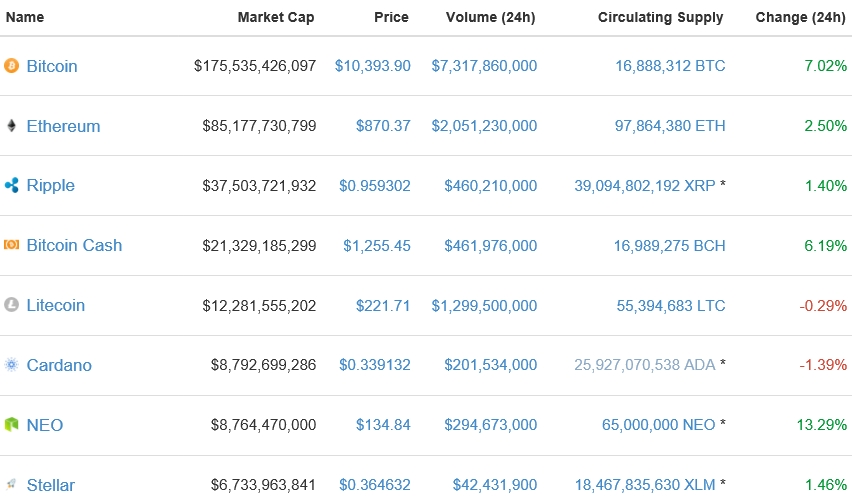Click the Bitcoin Cash logo icon
The width and height of the screenshot is (852, 504).
coord(12,245)
